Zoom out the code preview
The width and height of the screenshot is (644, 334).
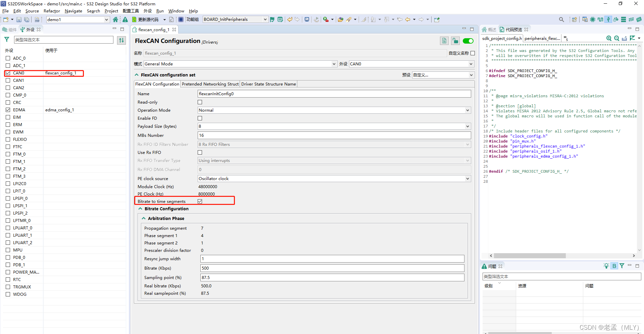(616, 38)
